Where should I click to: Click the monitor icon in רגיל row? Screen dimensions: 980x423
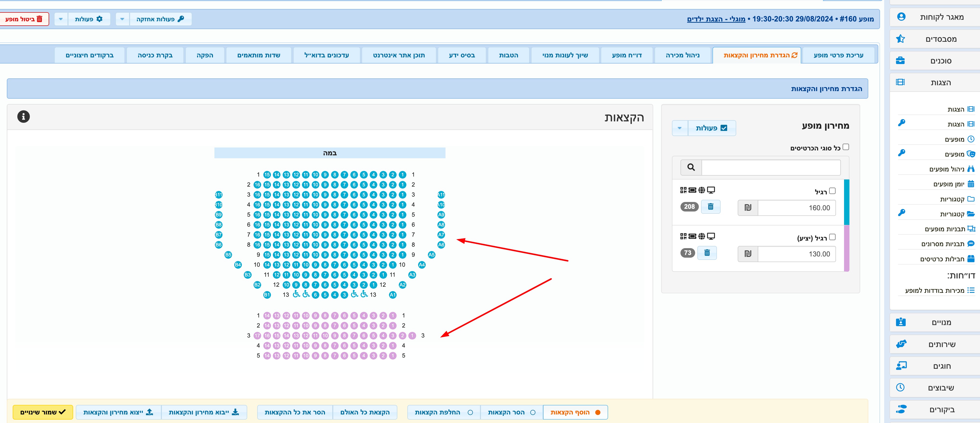point(711,190)
